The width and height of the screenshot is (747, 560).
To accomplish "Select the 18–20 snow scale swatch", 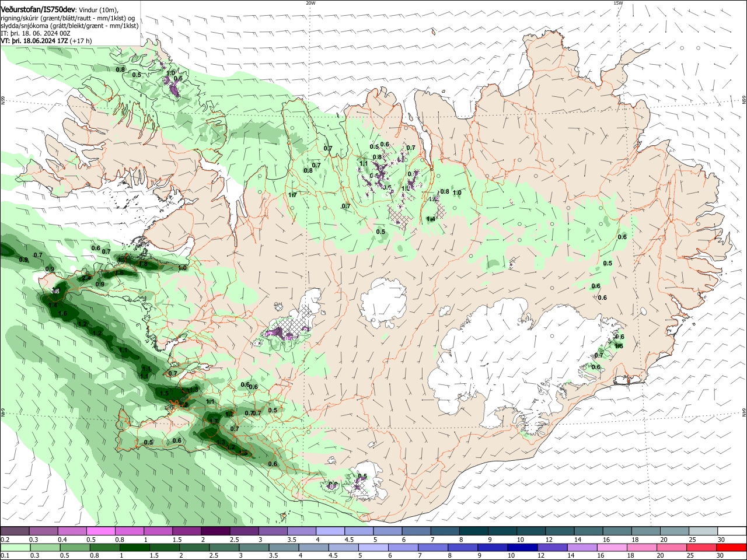I will (646, 531).
